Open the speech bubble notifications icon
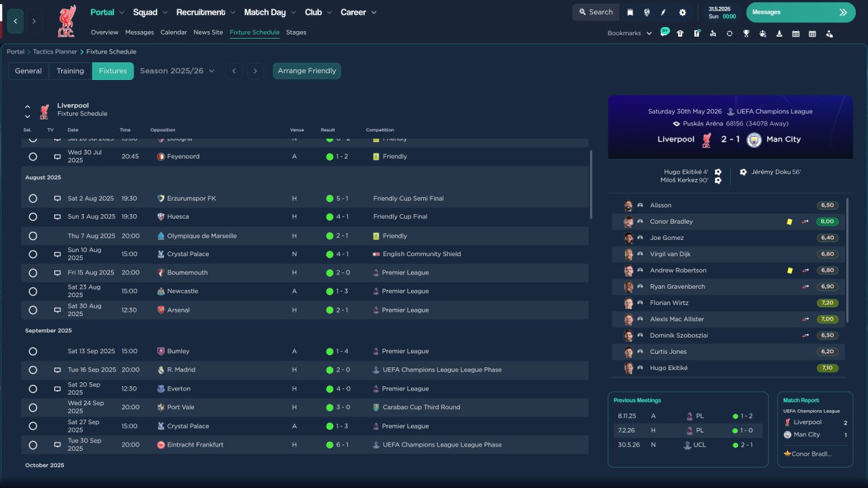The width and height of the screenshot is (868, 488). (x=664, y=33)
